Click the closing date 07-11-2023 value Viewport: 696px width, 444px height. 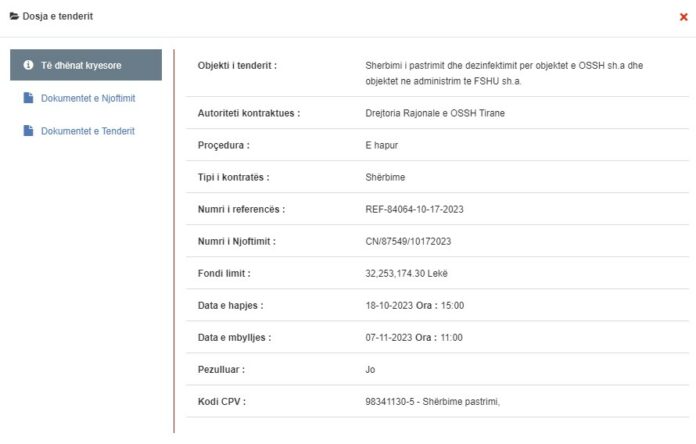click(x=390, y=337)
